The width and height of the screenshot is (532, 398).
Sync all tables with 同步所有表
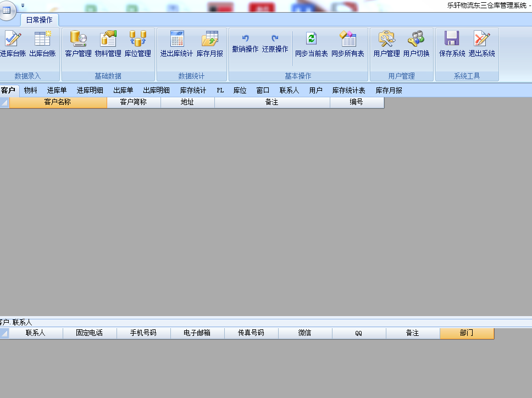(348, 44)
